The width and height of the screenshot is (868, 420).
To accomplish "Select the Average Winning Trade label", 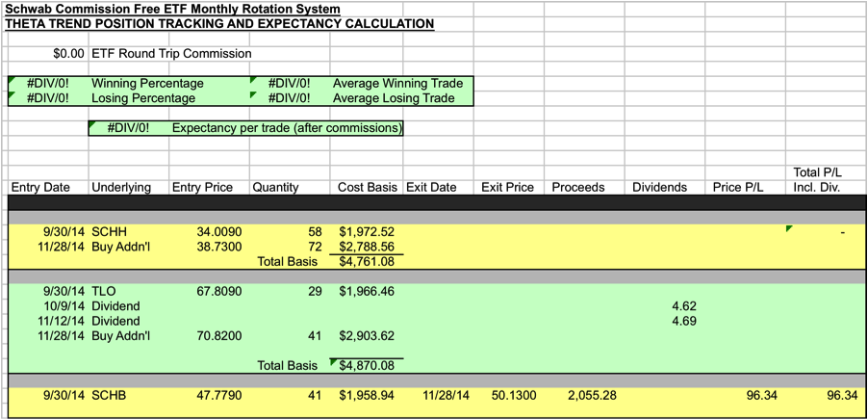I will [x=398, y=84].
